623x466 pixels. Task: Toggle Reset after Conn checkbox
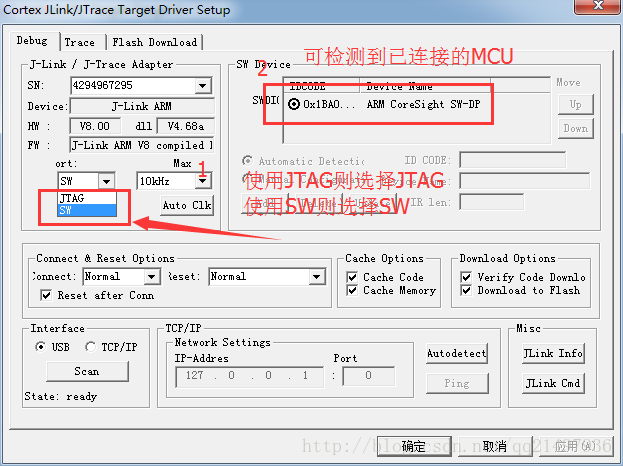46,295
